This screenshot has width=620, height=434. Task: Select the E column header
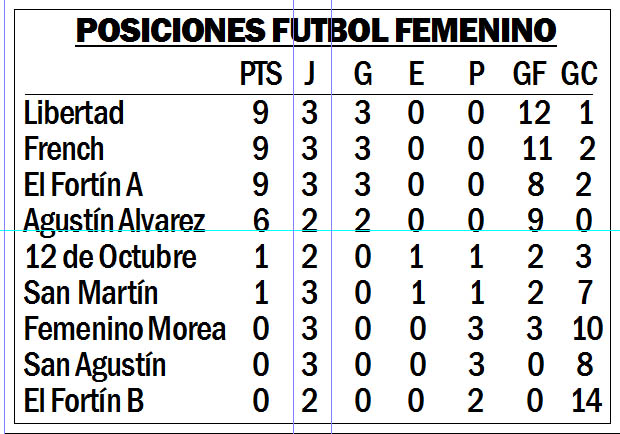[416, 74]
